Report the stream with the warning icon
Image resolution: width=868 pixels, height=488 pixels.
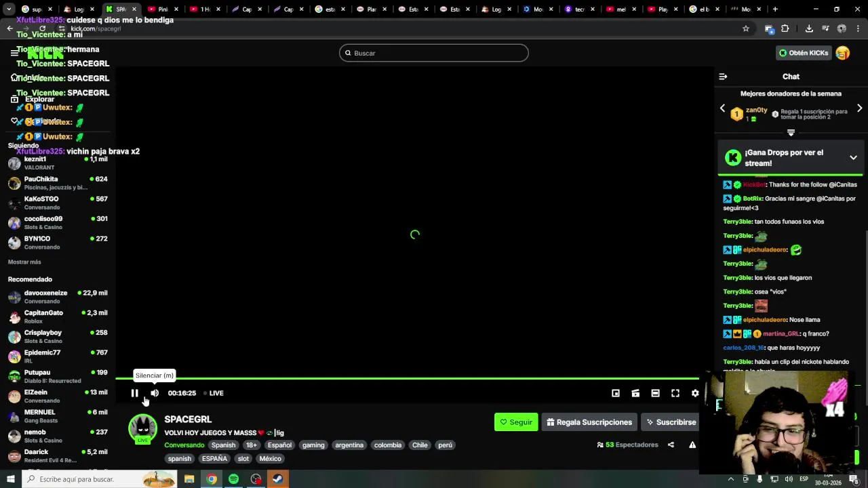(692, 445)
